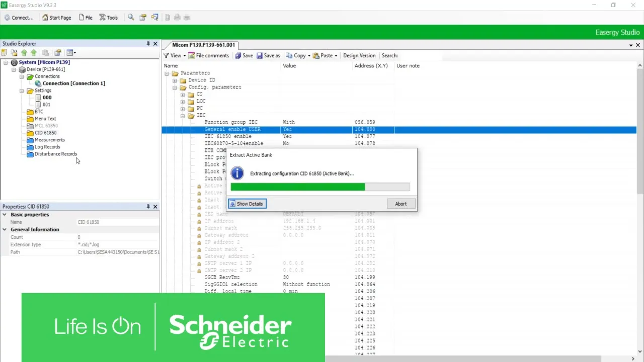
Task: Open the File menu
Action: coord(85,18)
